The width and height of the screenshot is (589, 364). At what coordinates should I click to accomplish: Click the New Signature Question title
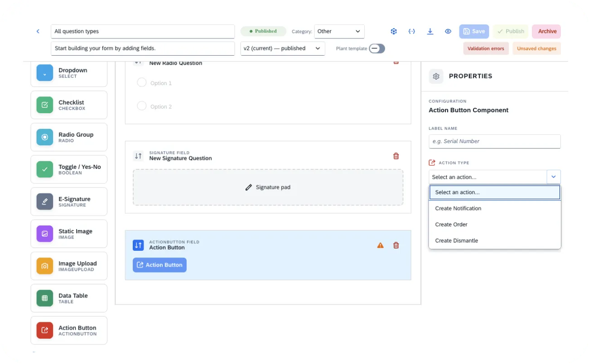(180, 158)
